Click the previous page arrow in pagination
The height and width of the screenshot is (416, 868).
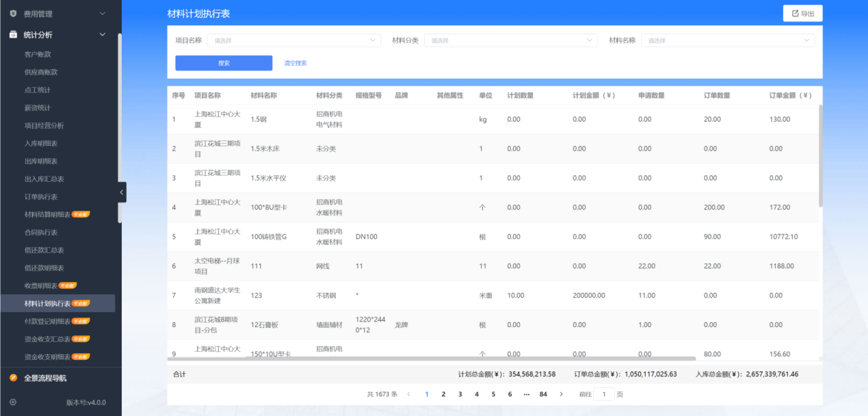coord(408,394)
